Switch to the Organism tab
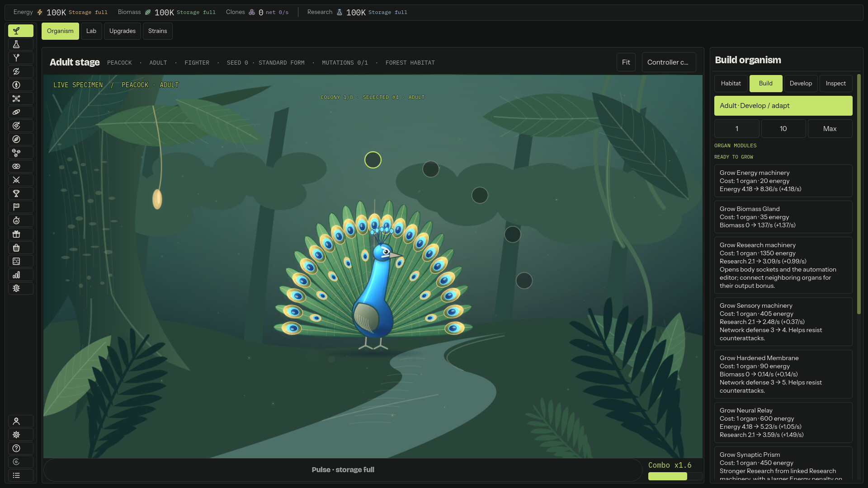 60,31
